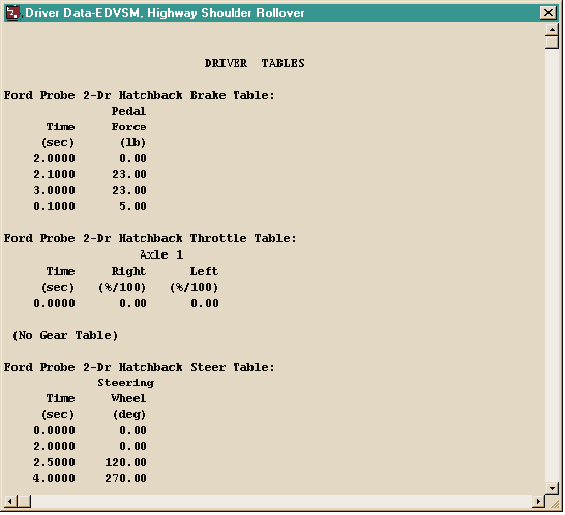
Task: Click the throttle Left column header
Action: click(204, 271)
